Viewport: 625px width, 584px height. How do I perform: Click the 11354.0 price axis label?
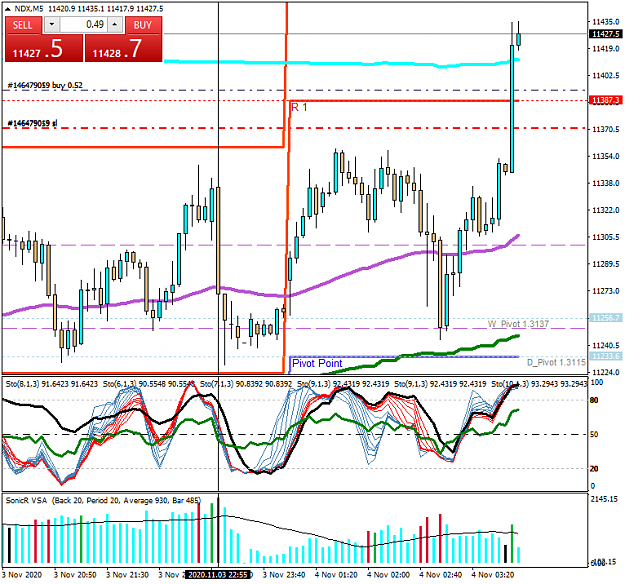(605, 156)
